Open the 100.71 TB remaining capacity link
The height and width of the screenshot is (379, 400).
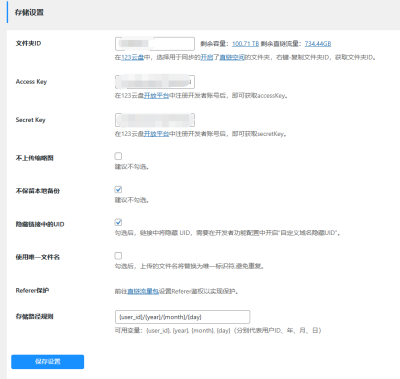[x=245, y=44]
